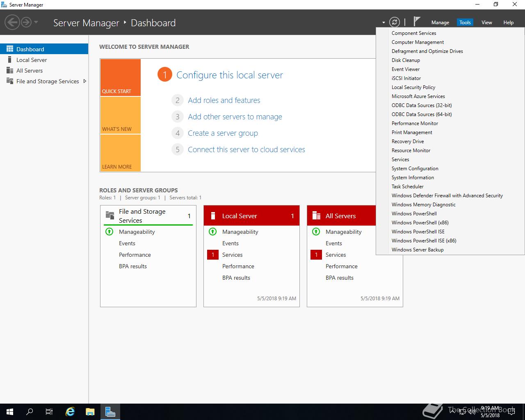Open the View menu

pyautogui.click(x=486, y=23)
